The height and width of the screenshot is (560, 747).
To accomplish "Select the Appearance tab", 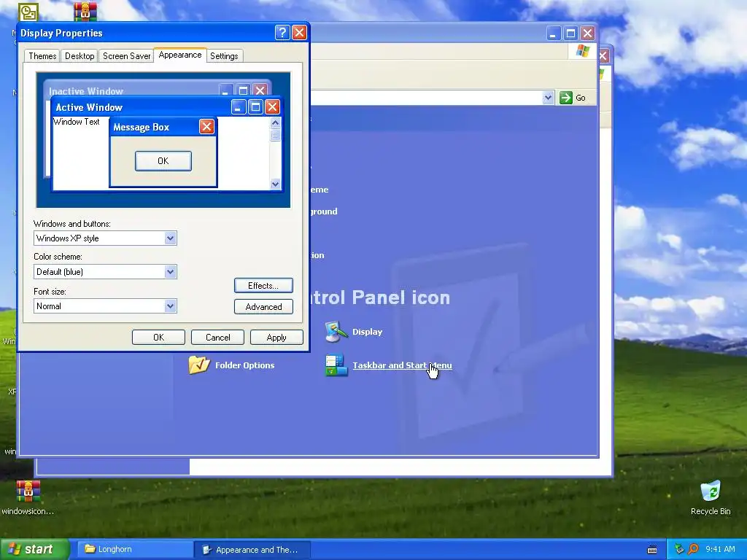I will tap(180, 55).
